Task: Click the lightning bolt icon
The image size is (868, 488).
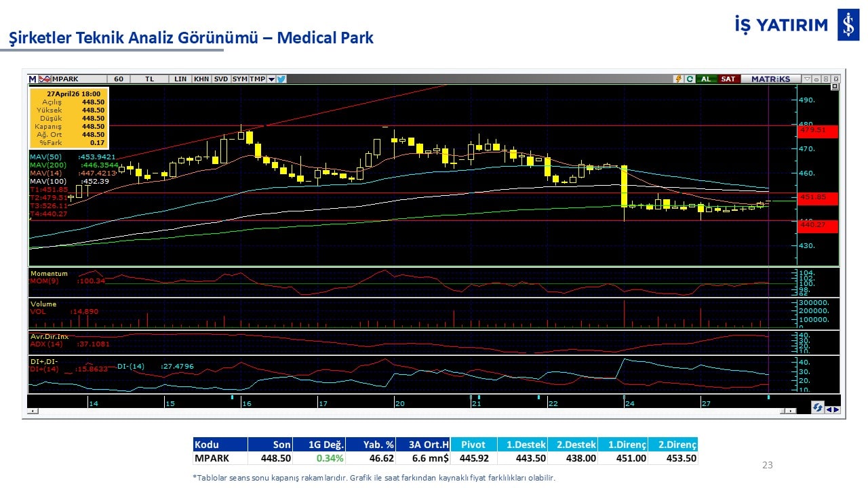Action: (x=678, y=79)
